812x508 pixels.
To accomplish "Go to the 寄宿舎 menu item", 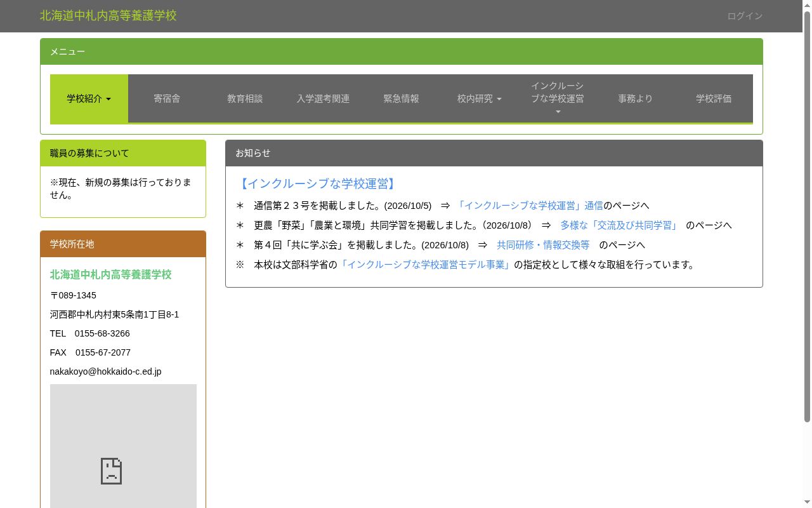I will [x=167, y=98].
